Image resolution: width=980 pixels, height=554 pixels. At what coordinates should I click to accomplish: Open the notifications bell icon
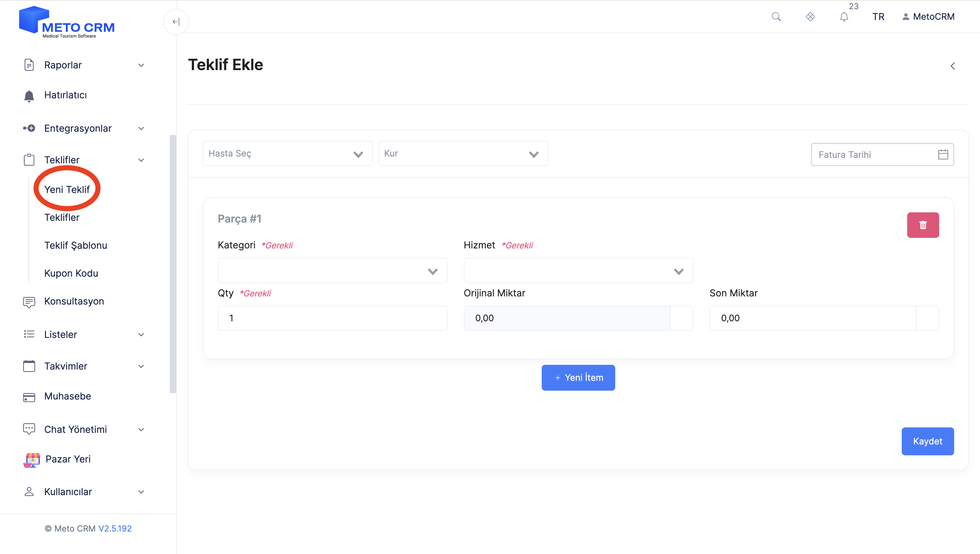844,17
